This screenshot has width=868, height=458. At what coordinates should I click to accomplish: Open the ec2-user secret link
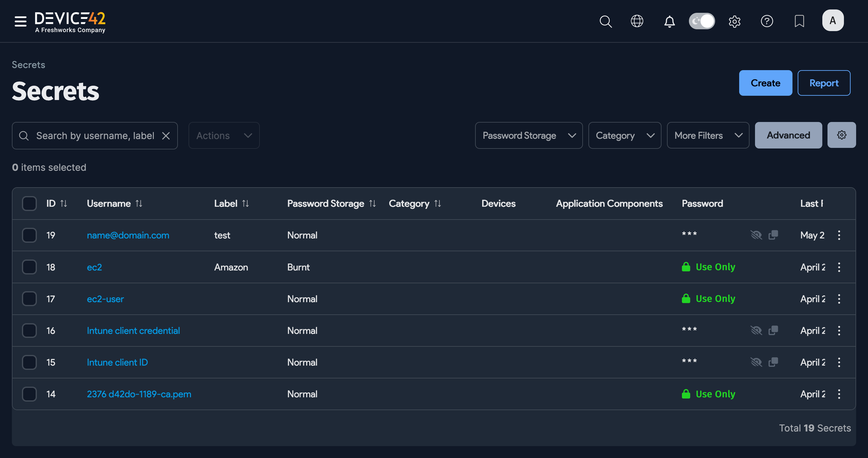coord(105,299)
